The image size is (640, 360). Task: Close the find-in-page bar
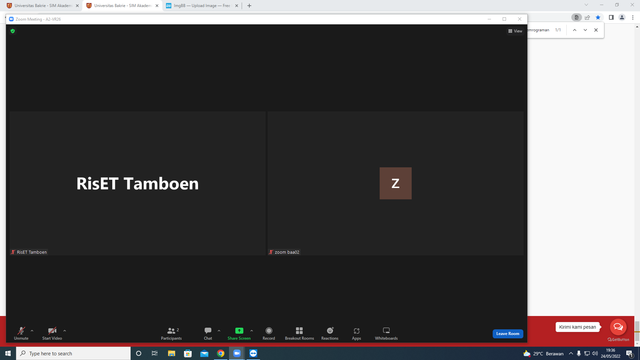[x=596, y=30]
